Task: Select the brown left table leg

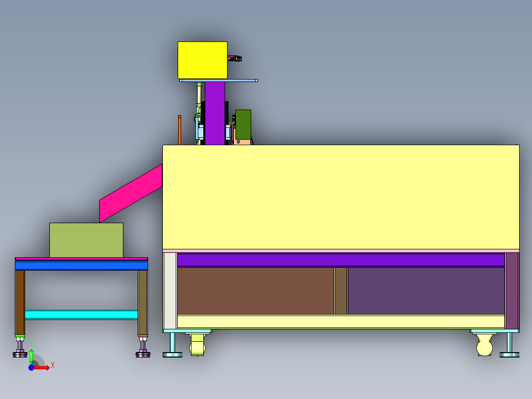Action: 20,302
